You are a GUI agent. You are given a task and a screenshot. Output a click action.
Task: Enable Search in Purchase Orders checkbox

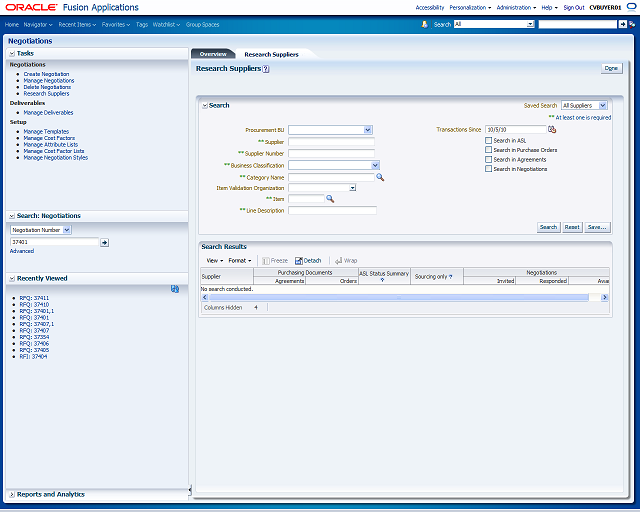pyautogui.click(x=488, y=150)
